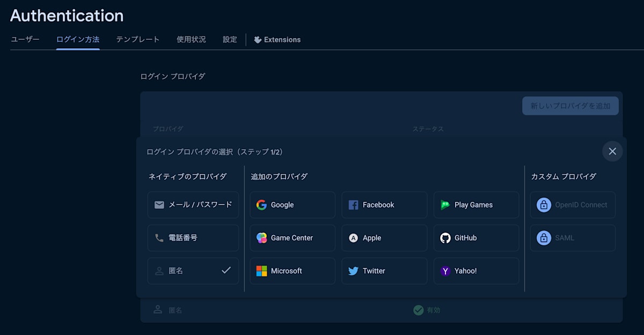
Task: Click the 匿名 text in table row
Action: click(x=175, y=310)
